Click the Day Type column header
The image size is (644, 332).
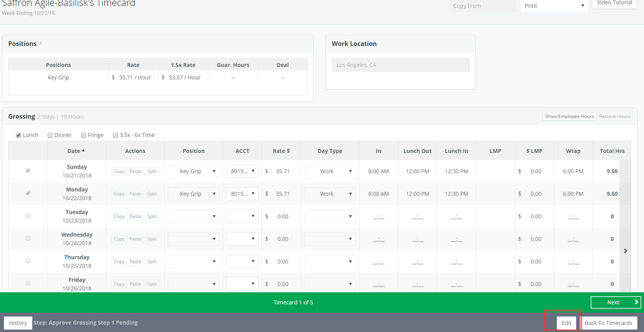tap(330, 151)
